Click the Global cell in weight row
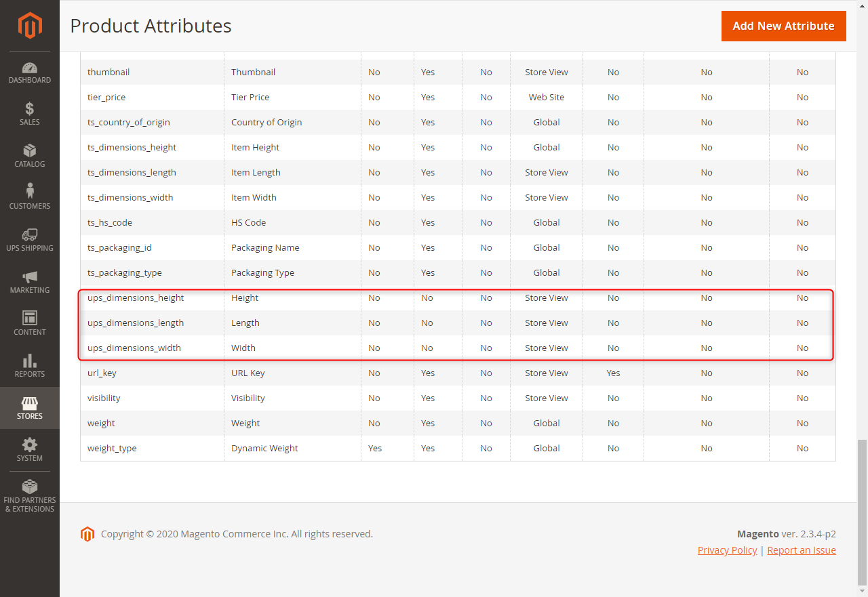Image resolution: width=868 pixels, height=597 pixels. pos(547,423)
